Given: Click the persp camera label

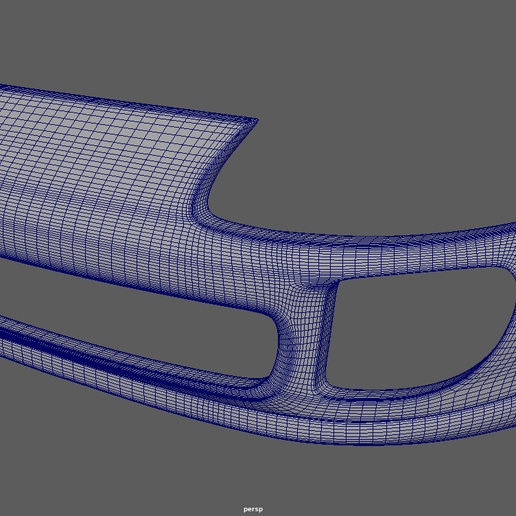Looking at the screenshot, I should tap(253, 509).
